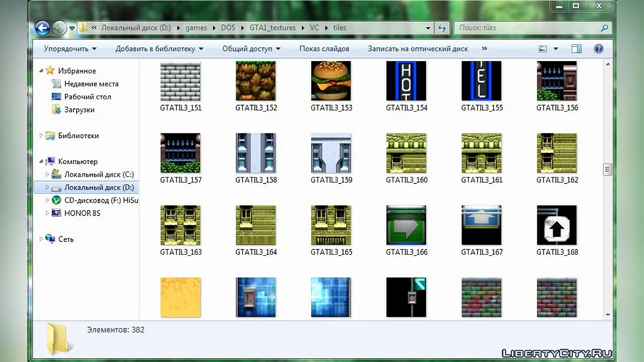Click the Показ слайдов button

(x=324, y=49)
